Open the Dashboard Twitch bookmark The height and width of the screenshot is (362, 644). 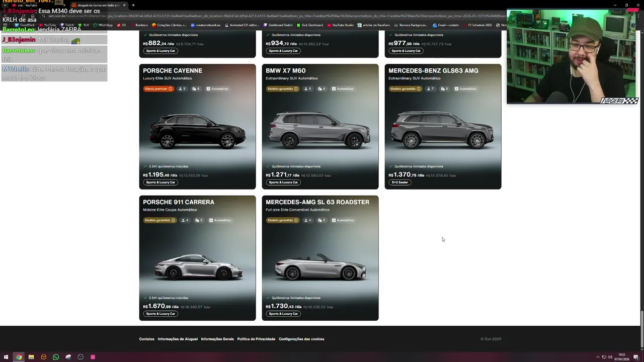point(278,25)
